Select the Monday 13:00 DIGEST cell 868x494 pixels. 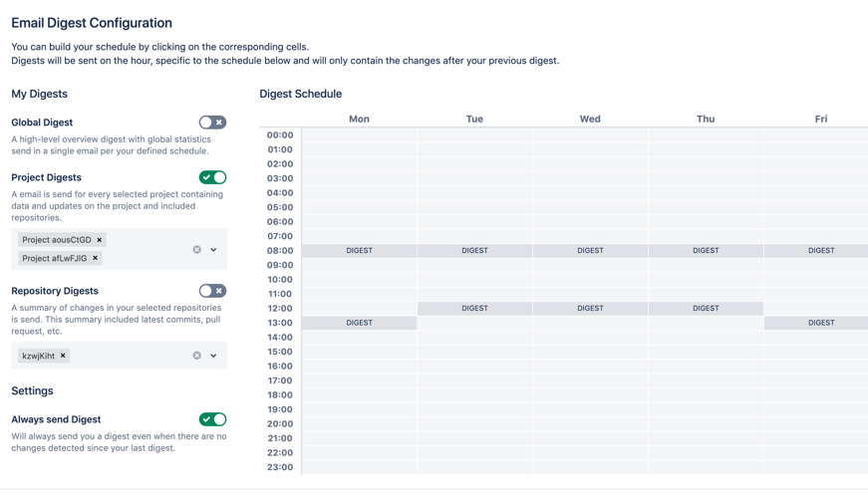[359, 323]
